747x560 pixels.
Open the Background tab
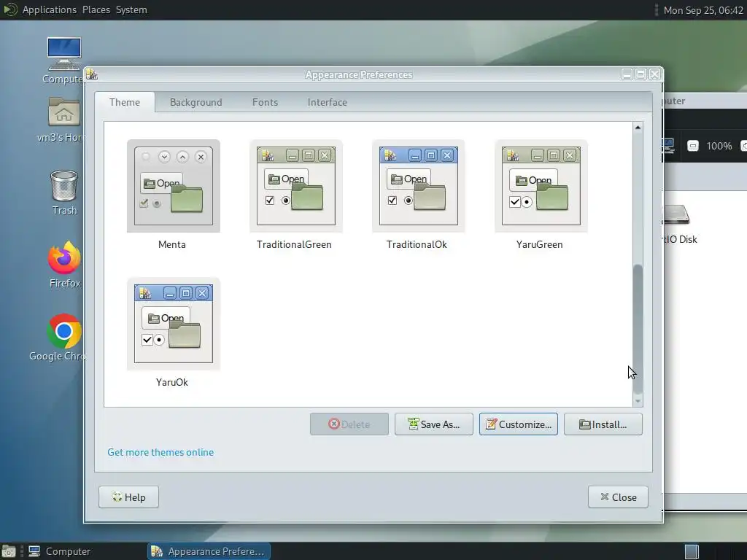[x=196, y=102]
